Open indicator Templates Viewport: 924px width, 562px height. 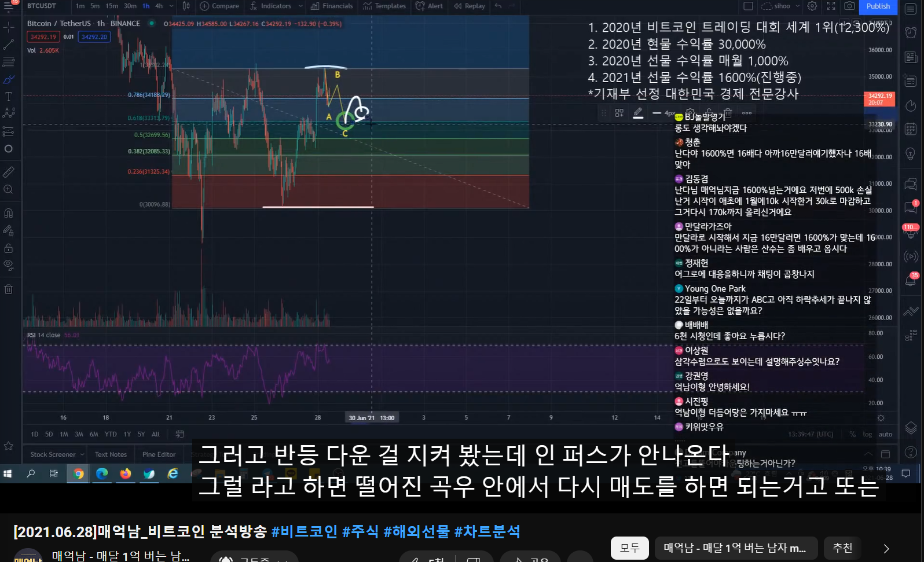click(384, 6)
